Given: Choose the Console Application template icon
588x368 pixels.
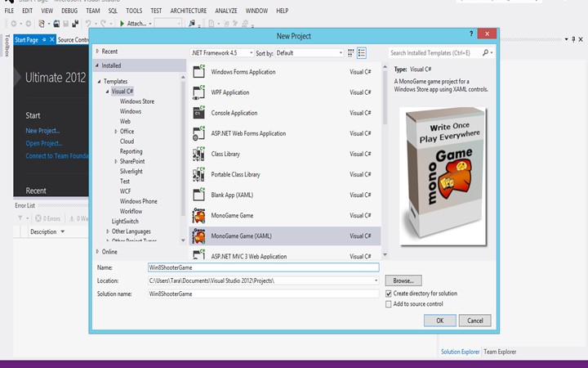Looking at the screenshot, I should pos(198,113).
